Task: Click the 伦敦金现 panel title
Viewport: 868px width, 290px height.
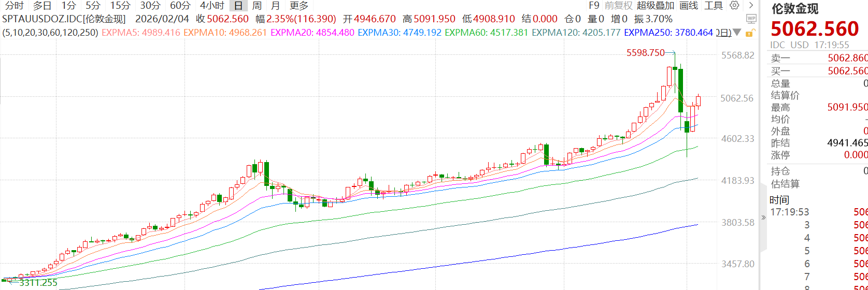Action: [x=795, y=9]
